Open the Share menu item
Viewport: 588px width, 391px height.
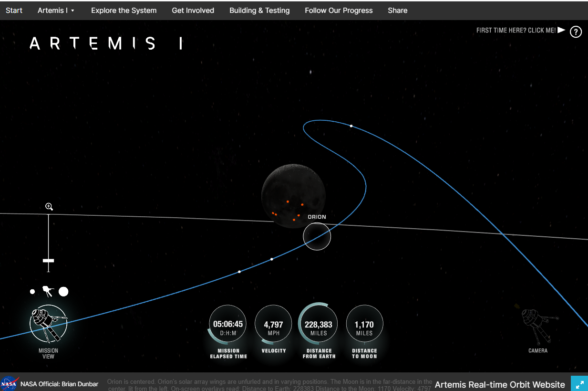click(x=398, y=11)
